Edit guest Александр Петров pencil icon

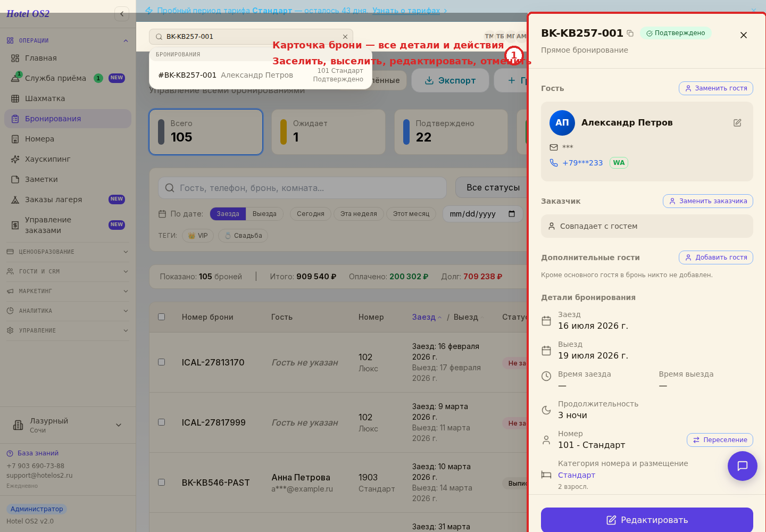pos(737,123)
